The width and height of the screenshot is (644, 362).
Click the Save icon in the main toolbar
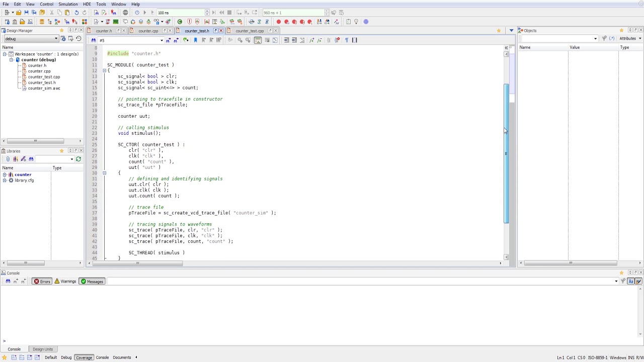click(x=26, y=13)
